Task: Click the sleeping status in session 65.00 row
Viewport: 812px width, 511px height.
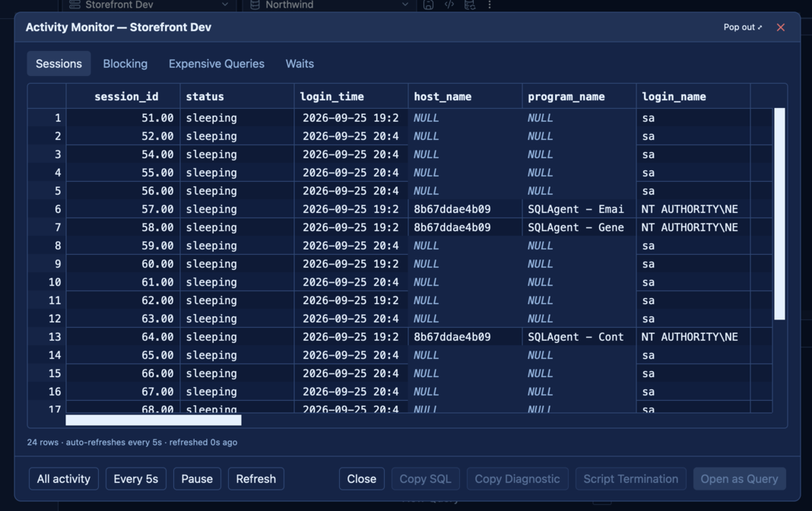Action: 237,355
